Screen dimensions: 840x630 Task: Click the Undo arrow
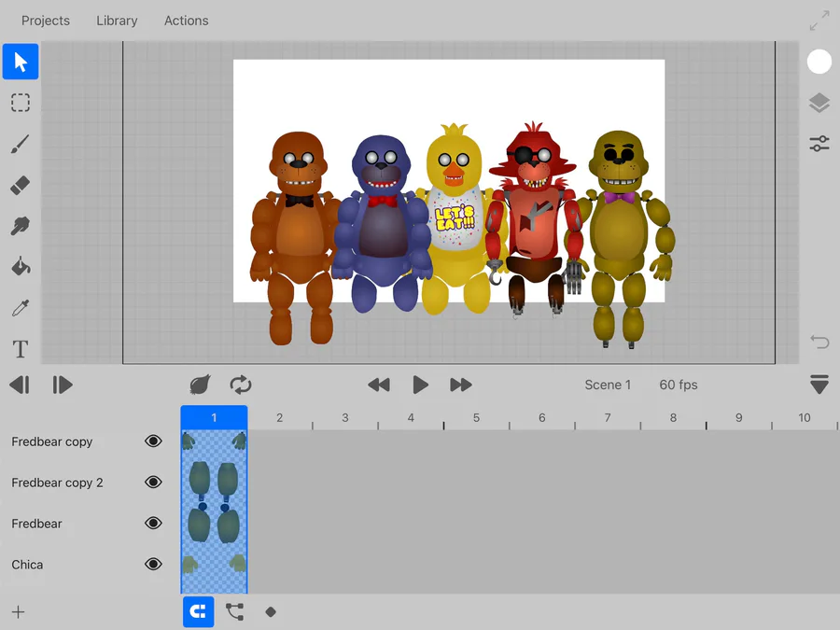(819, 342)
